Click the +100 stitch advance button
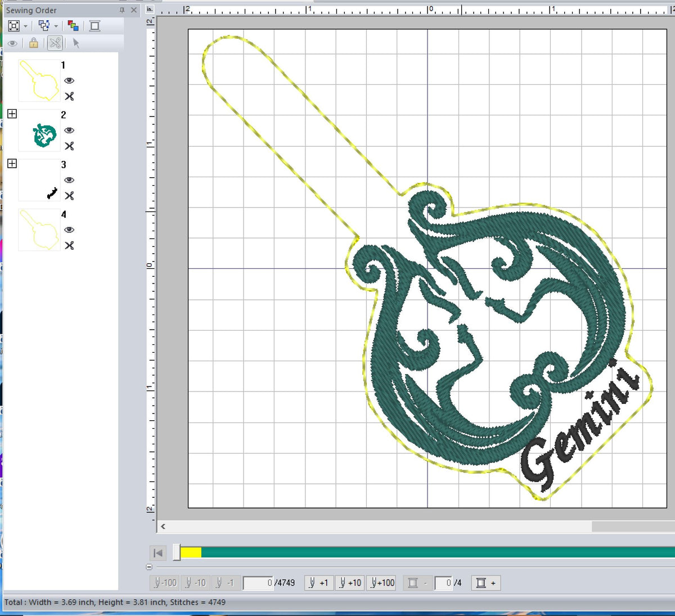Viewport: 675px width, 616px height. coord(382,583)
